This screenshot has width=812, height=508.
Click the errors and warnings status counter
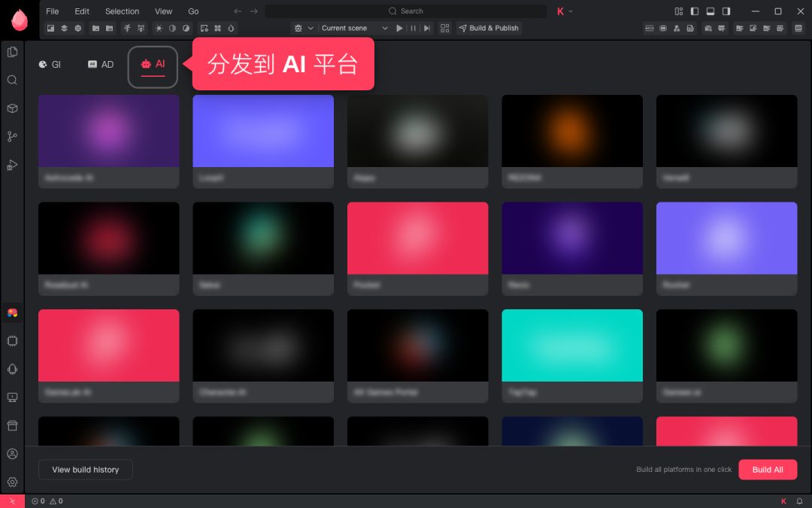[x=47, y=501]
